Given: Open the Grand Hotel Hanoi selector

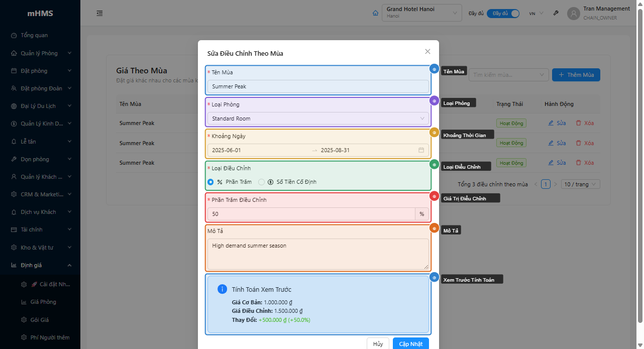Looking at the screenshot, I should (421, 13).
